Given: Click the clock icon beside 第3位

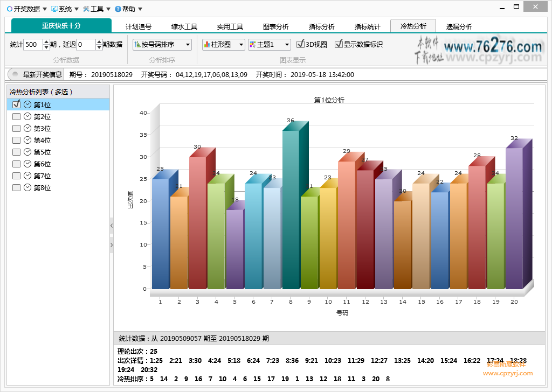Looking at the screenshot, I should tap(27, 128).
